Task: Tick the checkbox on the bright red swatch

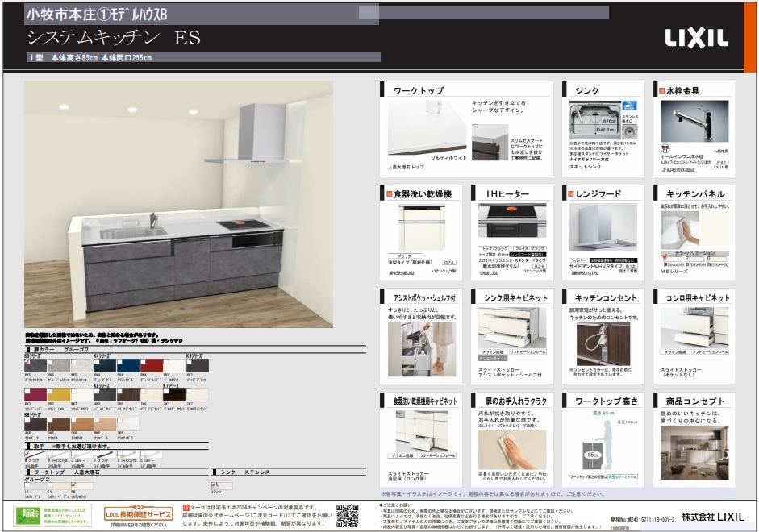Action: pos(144,361)
